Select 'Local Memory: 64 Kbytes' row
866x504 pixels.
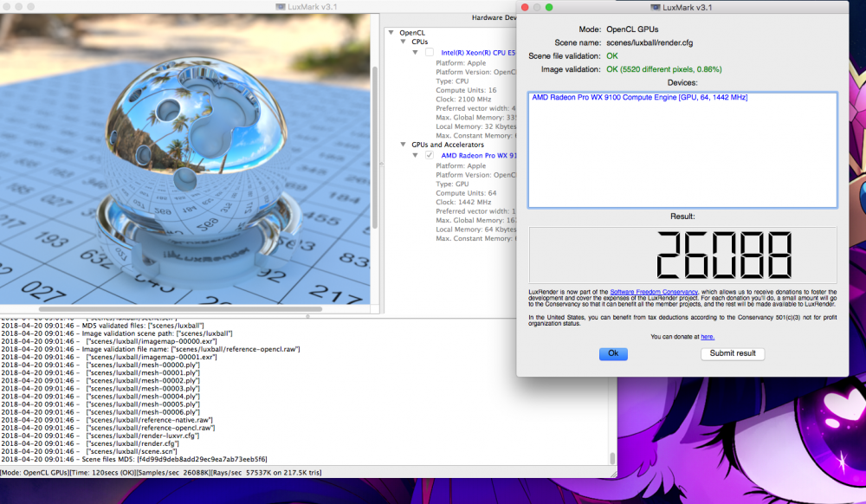coord(476,229)
